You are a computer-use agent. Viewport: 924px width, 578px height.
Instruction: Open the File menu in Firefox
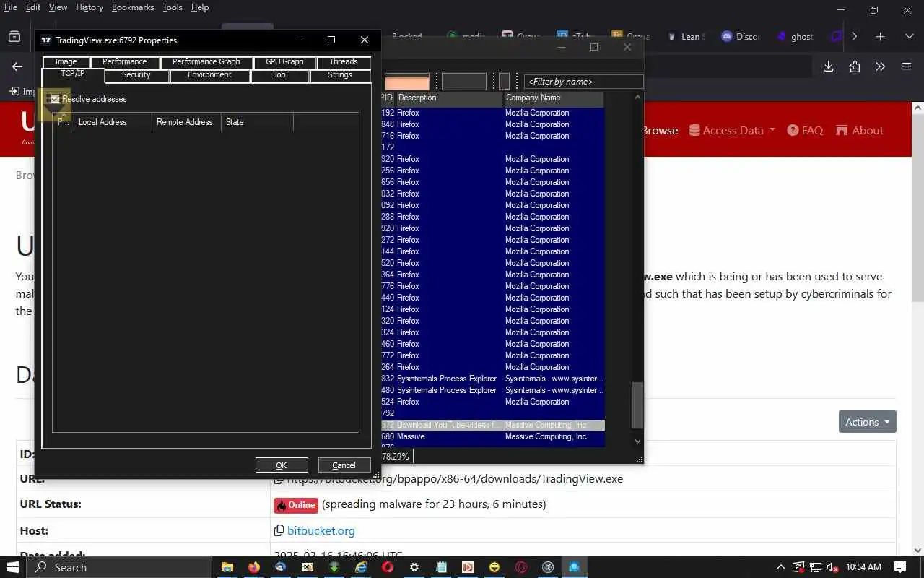pos(11,7)
